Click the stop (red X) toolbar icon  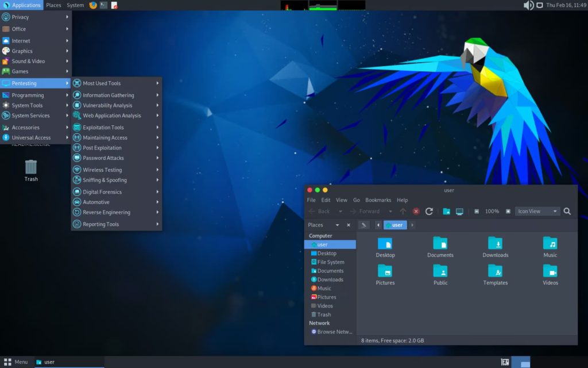point(416,211)
